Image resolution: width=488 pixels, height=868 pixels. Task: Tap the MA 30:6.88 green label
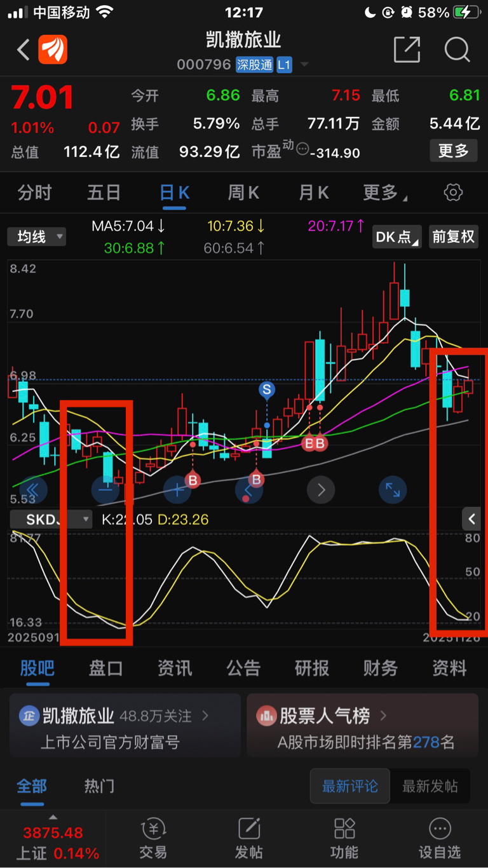[135, 248]
